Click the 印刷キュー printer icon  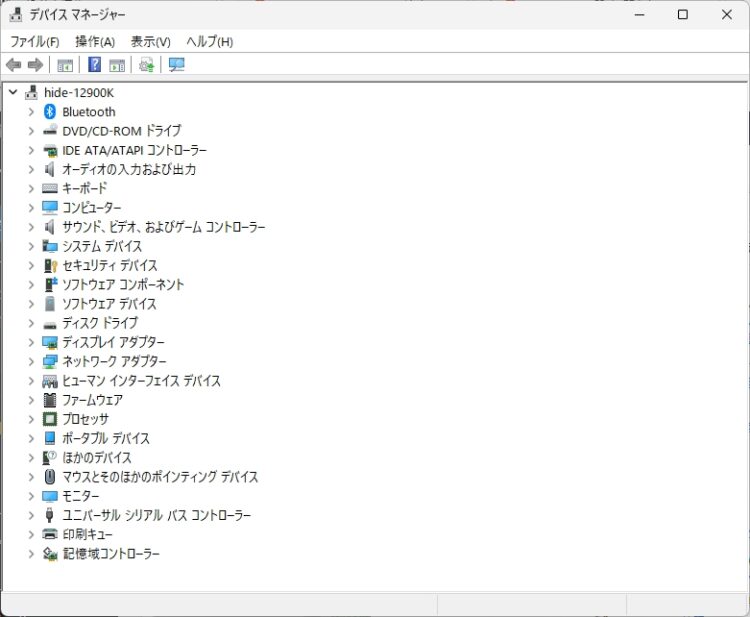click(50, 534)
